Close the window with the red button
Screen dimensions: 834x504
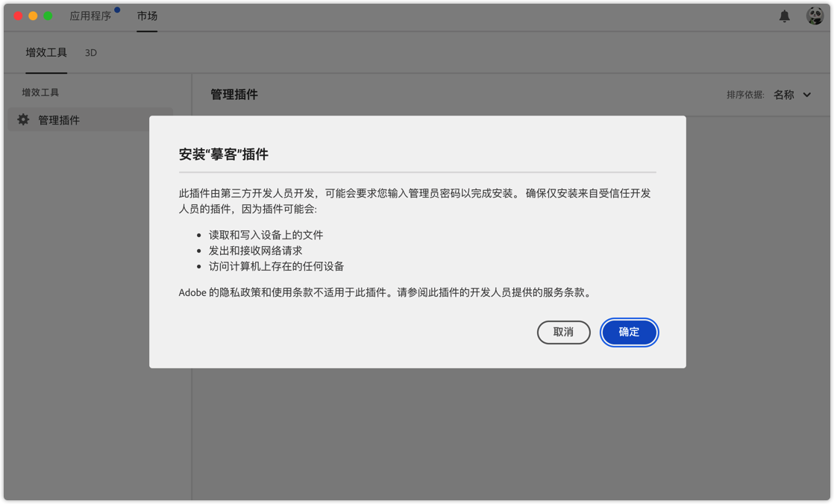tap(18, 16)
